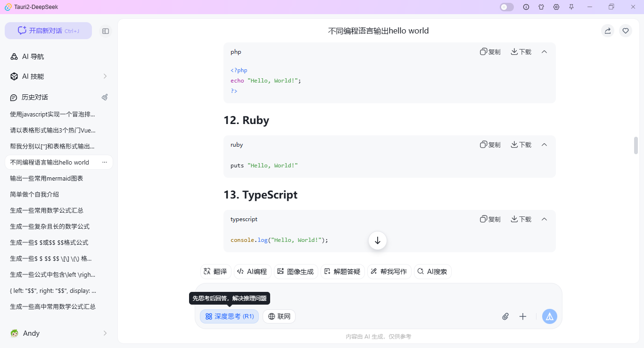Toggle 深度思考 (R1) mode
Image resolution: width=644 pixels, height=348 pixels.
(x=229, y=316)
